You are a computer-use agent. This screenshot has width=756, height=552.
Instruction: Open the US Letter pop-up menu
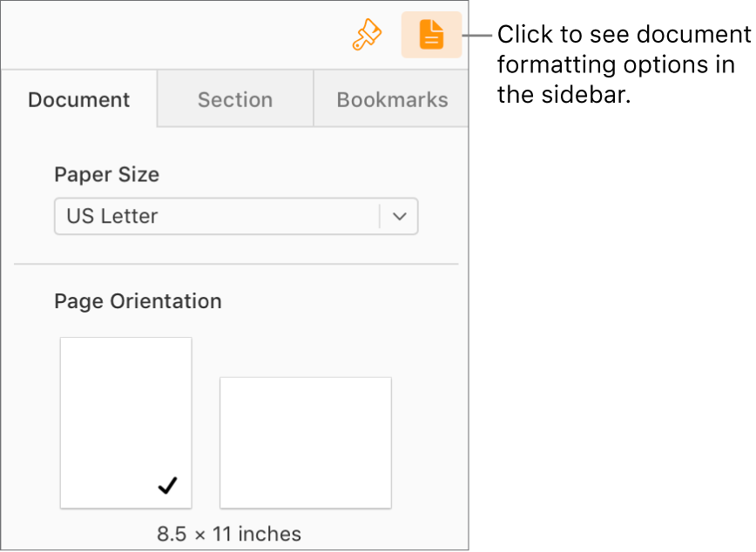(218, 217)
